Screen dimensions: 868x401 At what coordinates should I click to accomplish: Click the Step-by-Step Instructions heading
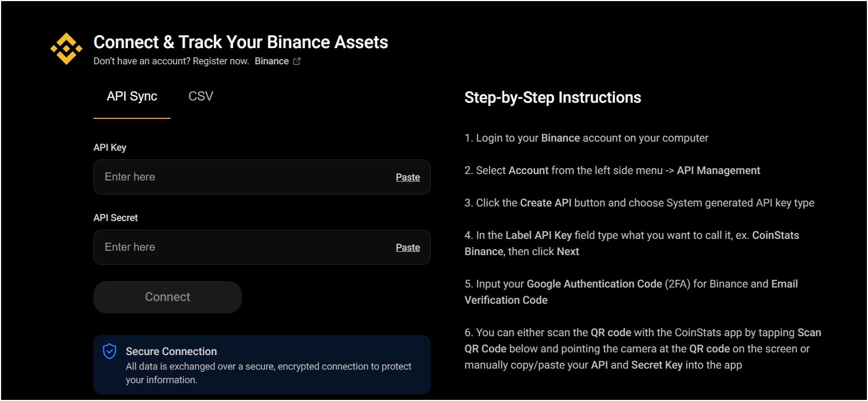click(x=553, y=98)
